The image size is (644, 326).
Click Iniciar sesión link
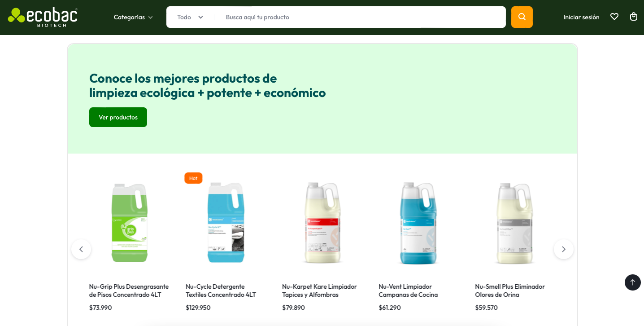coord(581,17)
